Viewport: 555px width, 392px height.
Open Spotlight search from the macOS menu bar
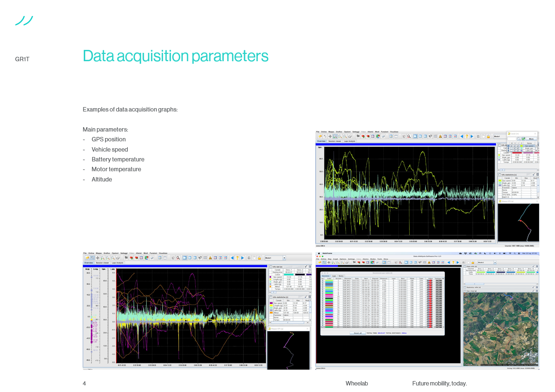515,253
